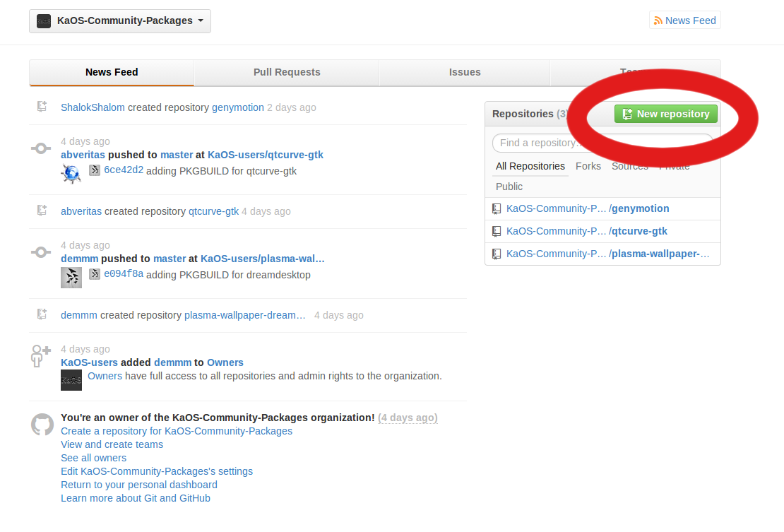Click abveritas globe avatar thumbnail
The height and width of the screenshot is (532, 784).
tap(71, 174)
